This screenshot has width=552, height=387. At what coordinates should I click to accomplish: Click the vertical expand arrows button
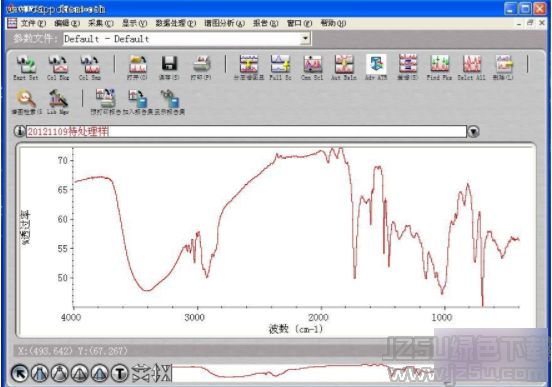pyautogui.click(x=156, y=373)
